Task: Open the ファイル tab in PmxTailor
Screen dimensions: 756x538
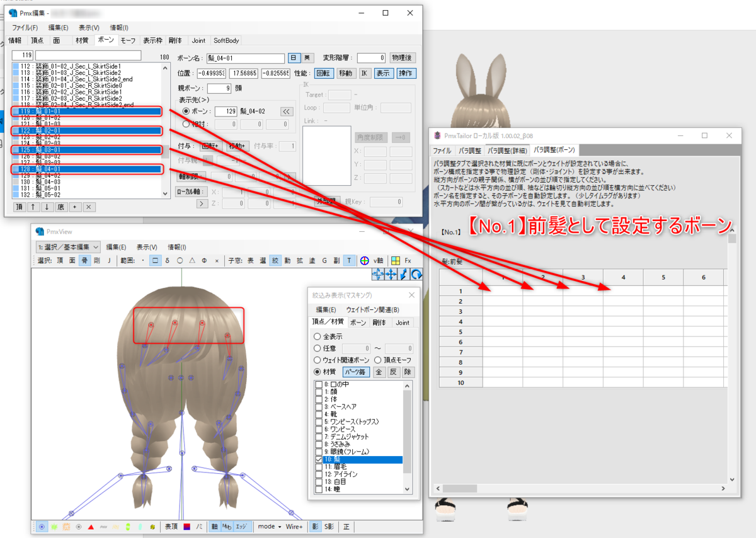Action: [x=442, y=151]
